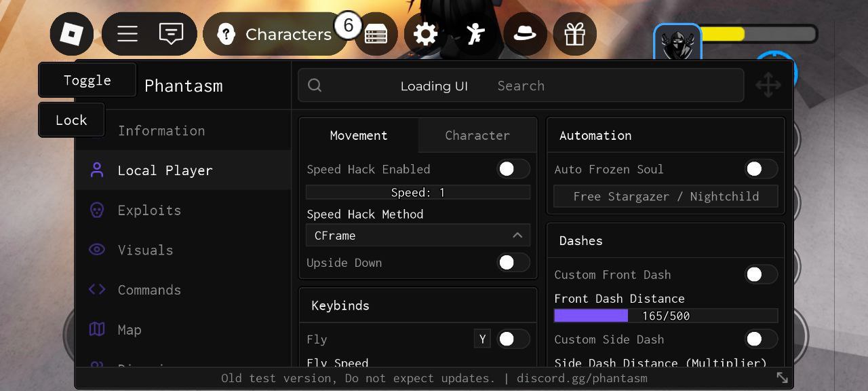Open the fedora hat icon
Screen dimensions: 868x391
tap(525, 34)
